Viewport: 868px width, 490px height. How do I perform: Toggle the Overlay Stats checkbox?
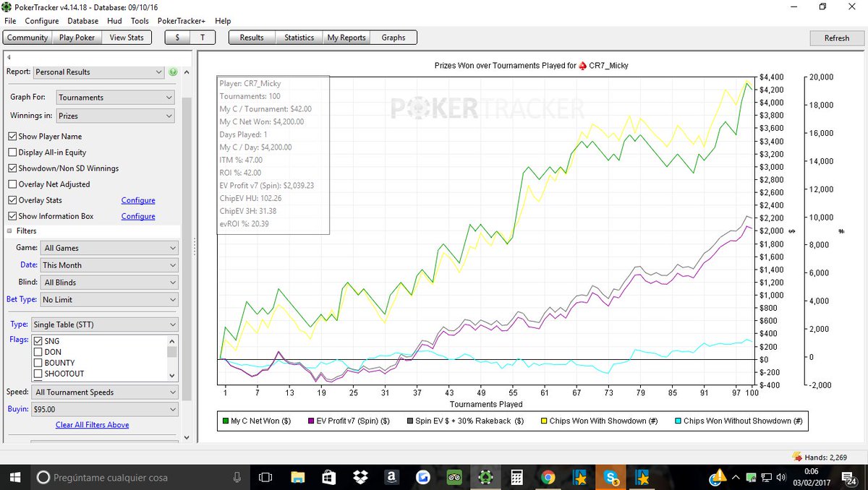[12, 200]
